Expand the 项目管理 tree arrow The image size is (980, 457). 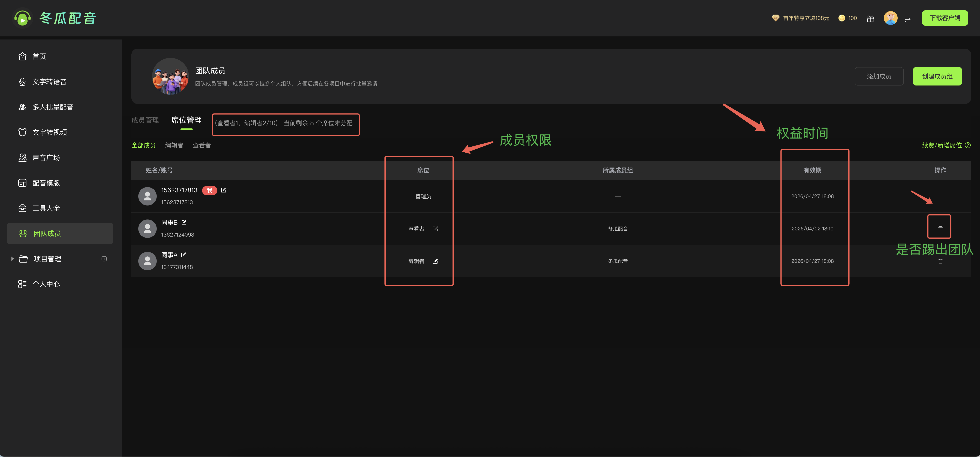click(x=13, y=259)
